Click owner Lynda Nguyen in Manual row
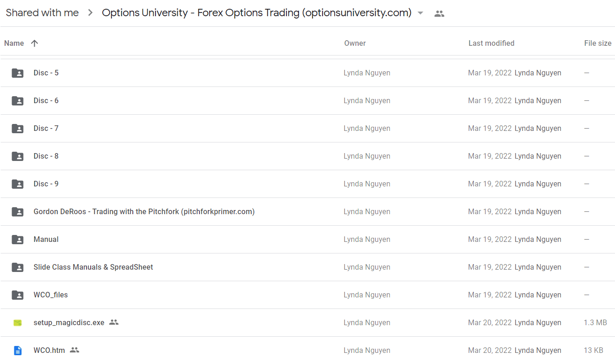The height and width of the screenshot is (364, 615). pyautogui.click(x=367, y=239)
